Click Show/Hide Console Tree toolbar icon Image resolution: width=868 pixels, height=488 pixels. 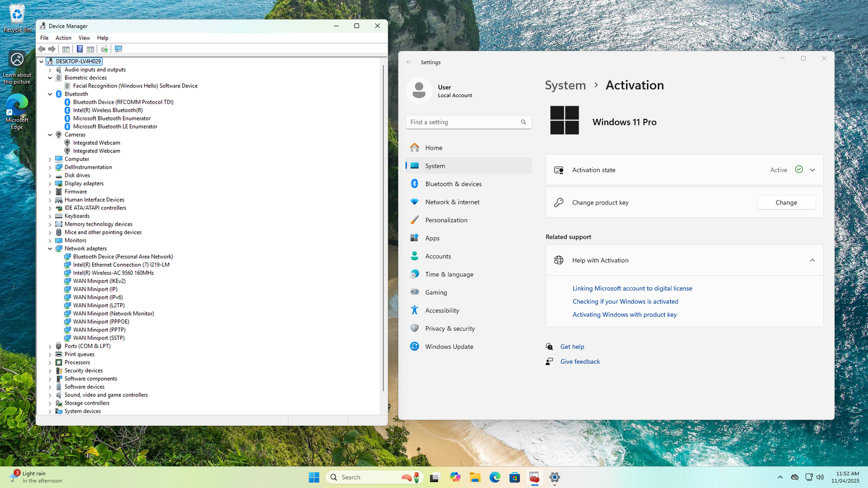click(66, 49)
